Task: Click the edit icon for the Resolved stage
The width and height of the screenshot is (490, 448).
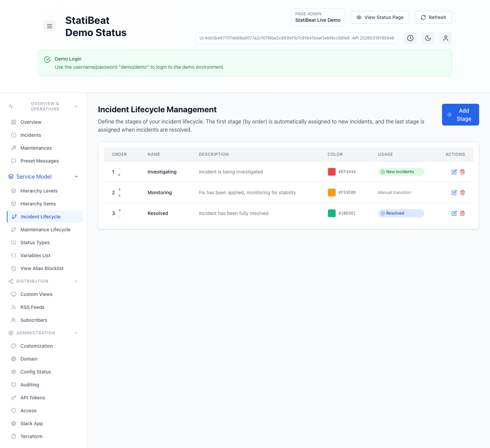Action: [454, 213]
